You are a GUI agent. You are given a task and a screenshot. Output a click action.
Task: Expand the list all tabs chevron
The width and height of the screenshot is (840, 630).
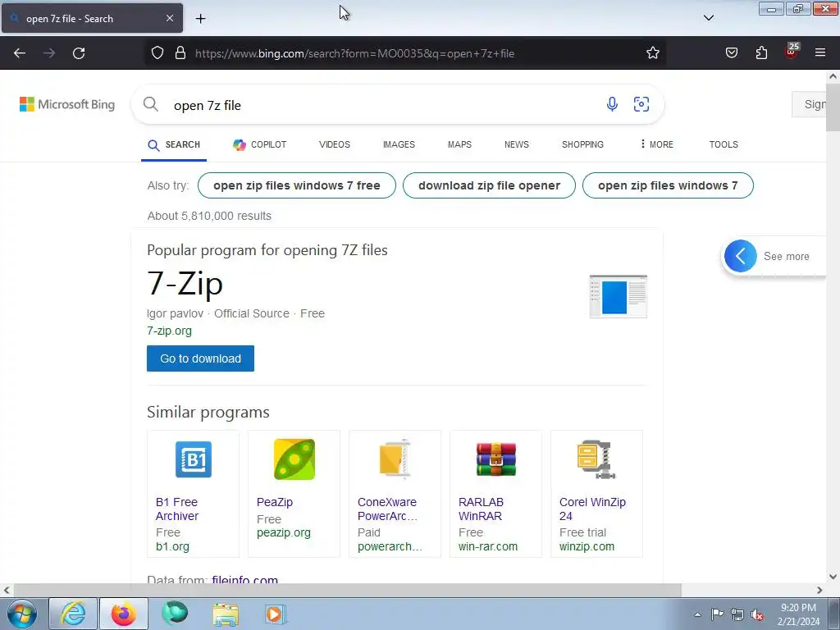(708, 18)
